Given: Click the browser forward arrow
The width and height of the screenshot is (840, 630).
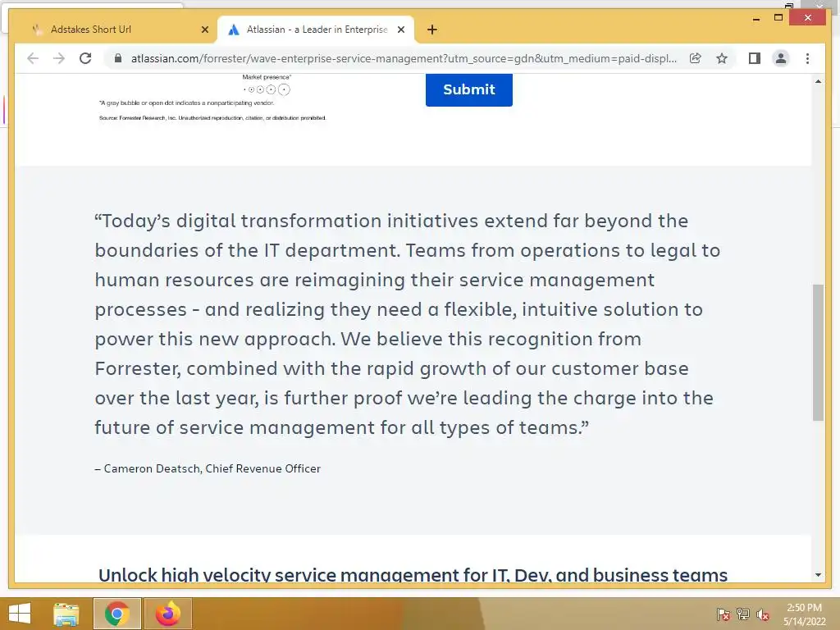Looking at the screenshot, I should (59, 58).
